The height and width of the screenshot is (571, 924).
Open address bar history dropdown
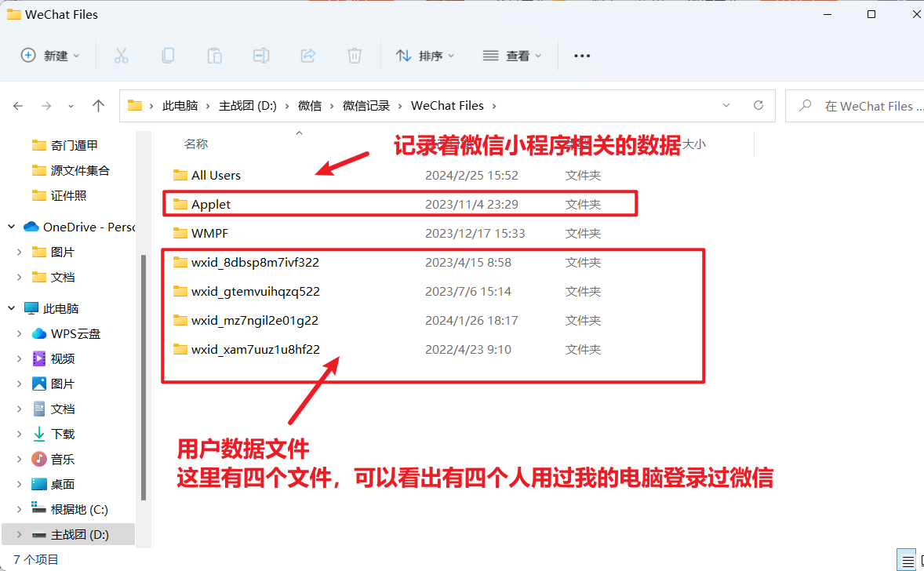[726, 105]
